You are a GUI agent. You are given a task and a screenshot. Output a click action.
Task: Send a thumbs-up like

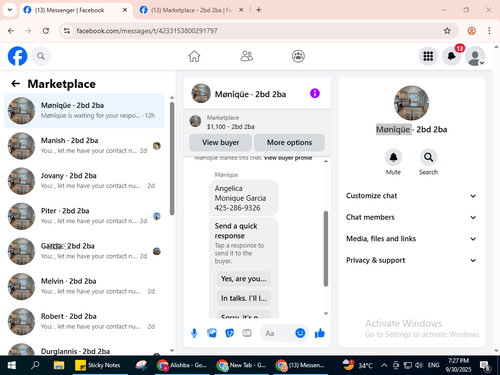pyautogui.click(x=320, y=333)
